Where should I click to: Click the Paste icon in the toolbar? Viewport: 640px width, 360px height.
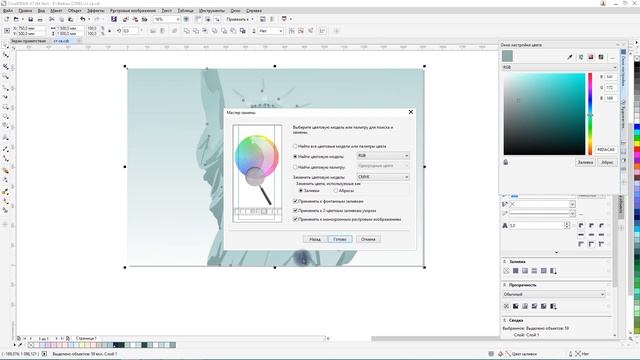(x=71, y=19)
